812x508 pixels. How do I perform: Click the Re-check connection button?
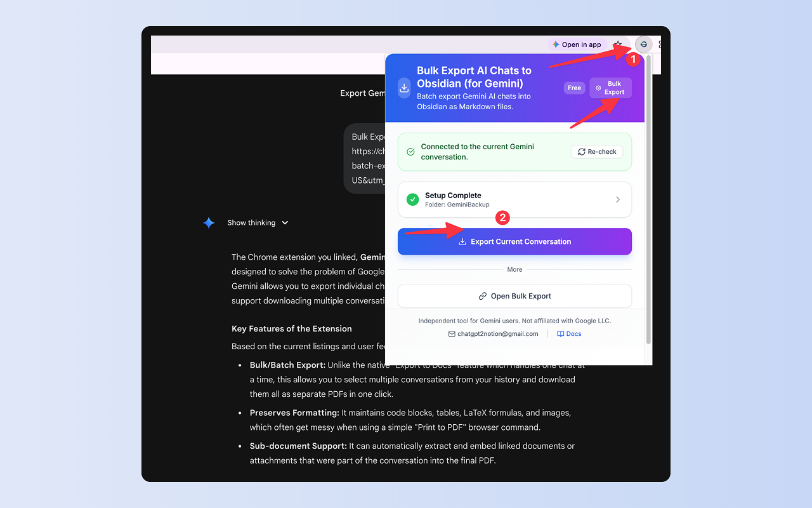click(x=597, y=152)
